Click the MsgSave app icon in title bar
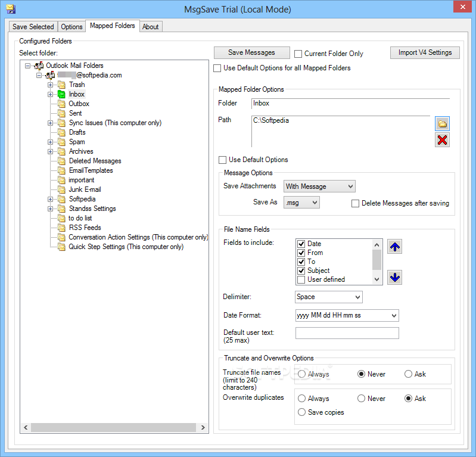Viewport: 476px width, 457px height. (11, 9)
